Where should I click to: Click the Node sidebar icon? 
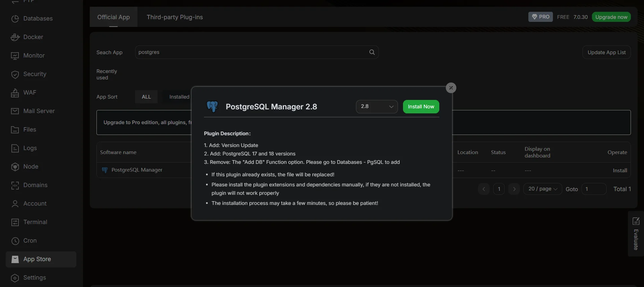(15, 167)
